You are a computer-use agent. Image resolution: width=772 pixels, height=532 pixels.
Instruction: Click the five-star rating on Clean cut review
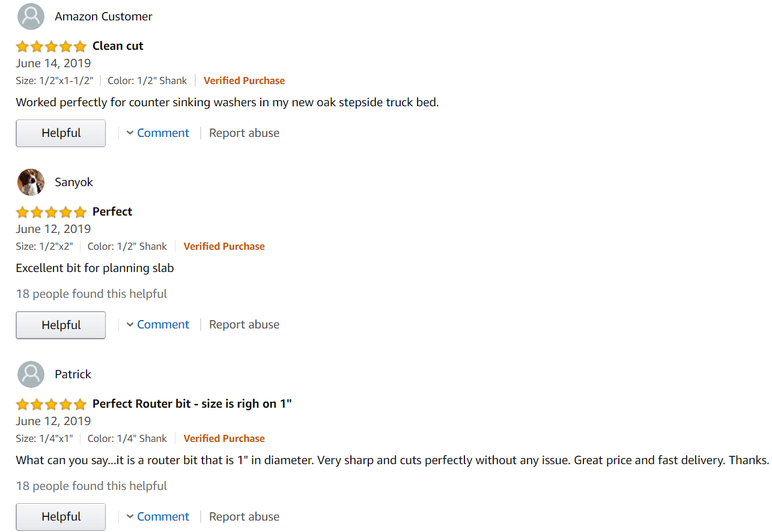pyautogui.click(x=52, y=46)
